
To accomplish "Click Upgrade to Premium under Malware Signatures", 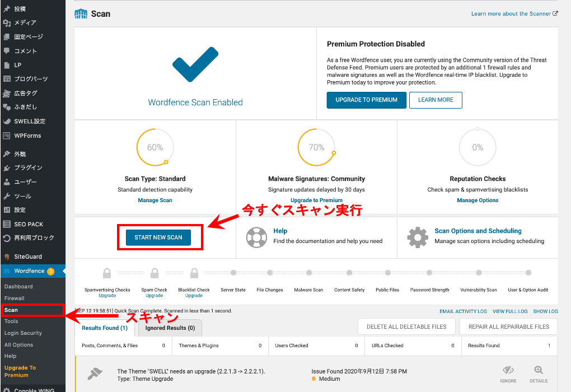I will (316, 200).
